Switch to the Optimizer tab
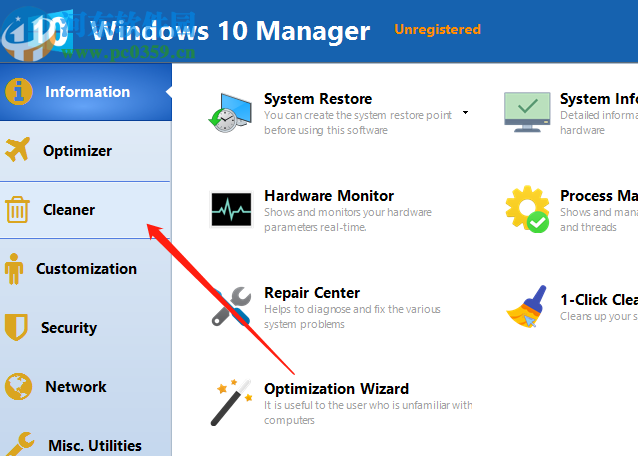 (85, 151)
